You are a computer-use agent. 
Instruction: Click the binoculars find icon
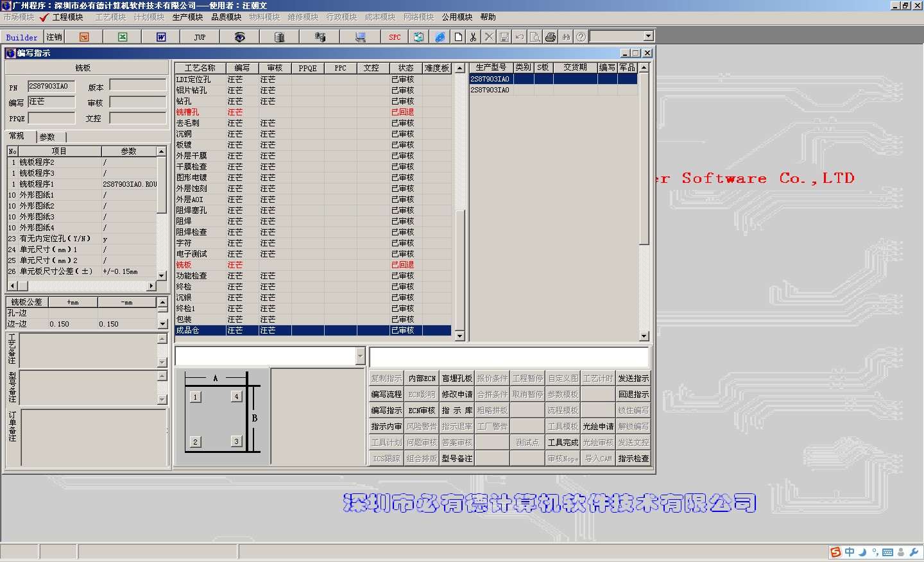tap(566, 37)
